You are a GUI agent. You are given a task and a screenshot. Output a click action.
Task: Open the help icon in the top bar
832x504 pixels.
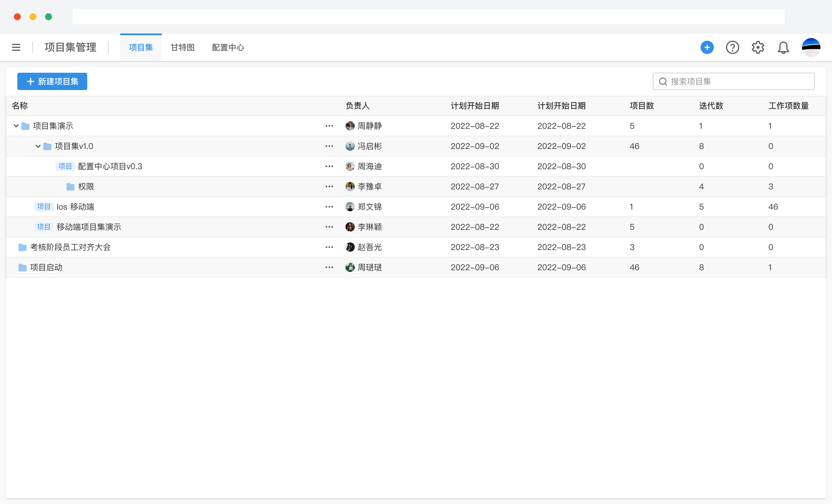click(732, 47)
